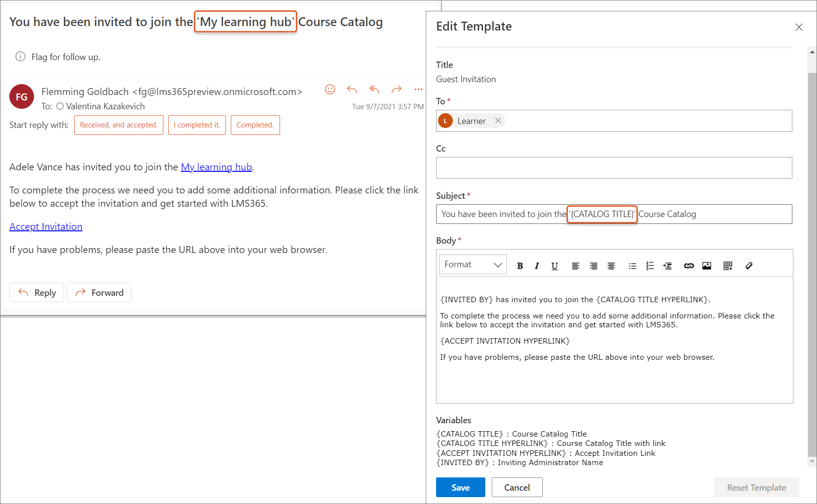Image resolution: width=817 pixels, height=504 pixels.
Task: Apply italic formatting in body editor
Action: (x=537, y=266)
